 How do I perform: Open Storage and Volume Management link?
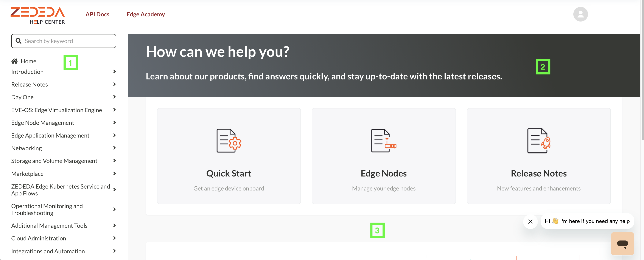(x=54, y=161)
